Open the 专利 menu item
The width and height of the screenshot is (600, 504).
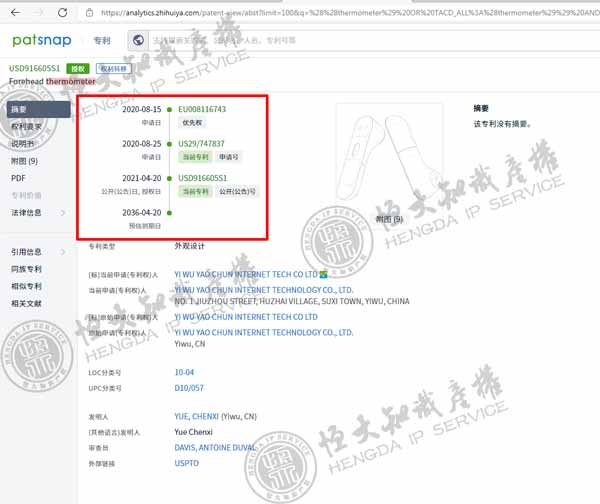(x=102, y=41)
